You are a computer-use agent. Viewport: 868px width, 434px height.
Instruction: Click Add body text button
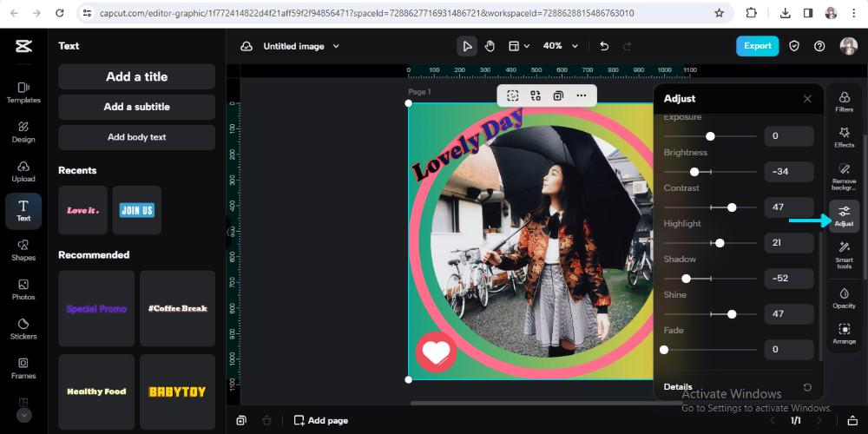[137, 137]
